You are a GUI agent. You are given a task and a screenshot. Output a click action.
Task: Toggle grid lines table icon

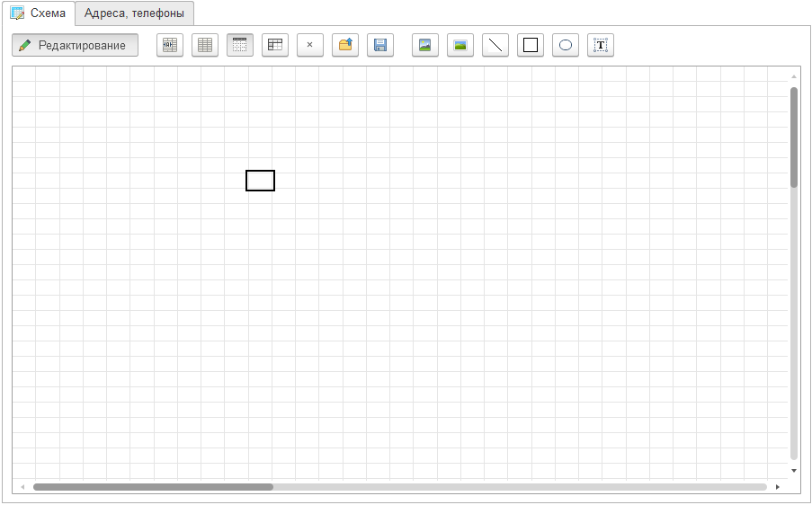(204, 45)
